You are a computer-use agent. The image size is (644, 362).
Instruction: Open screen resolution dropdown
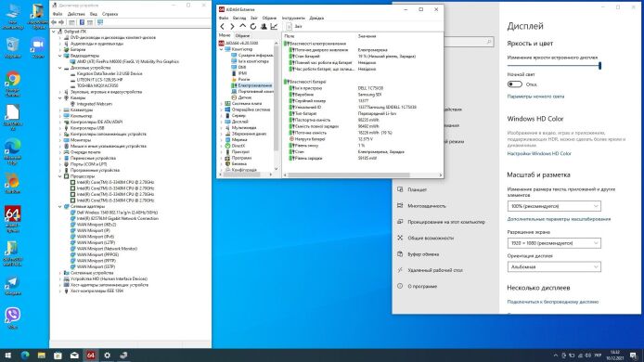pyautogui.click(x=554, y=243)
